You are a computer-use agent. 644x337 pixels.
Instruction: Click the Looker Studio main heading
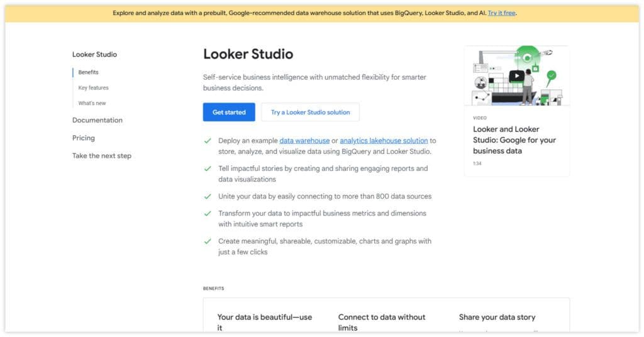click(248, 54)
